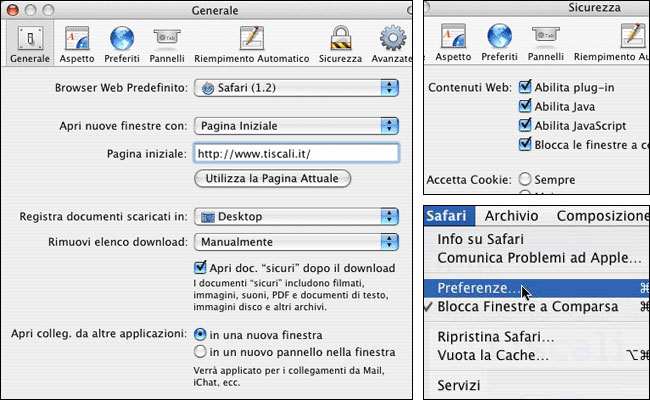
Task: Choose Vuota la Cache menu item
Action: pos(536,355)
